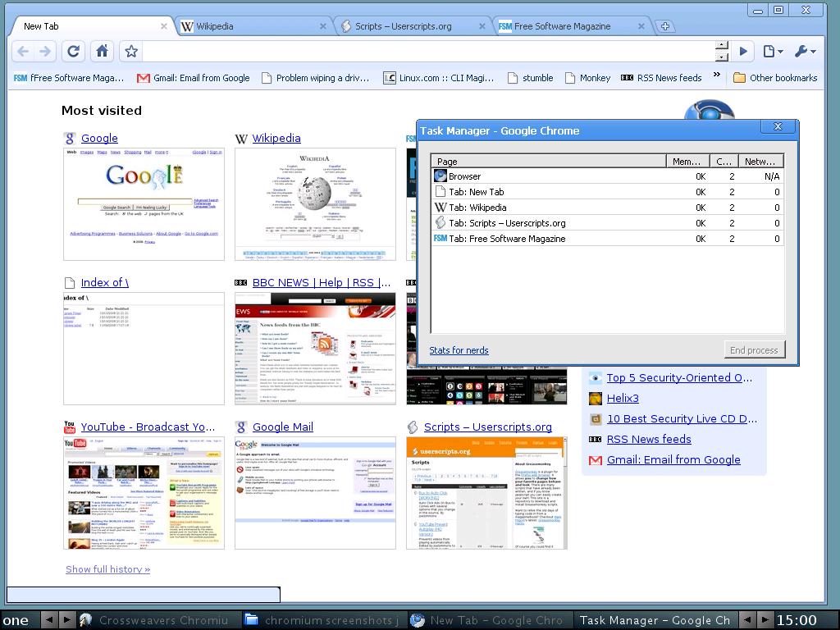
Task: Open the wrench tools menu
Action: pos(806,52)
